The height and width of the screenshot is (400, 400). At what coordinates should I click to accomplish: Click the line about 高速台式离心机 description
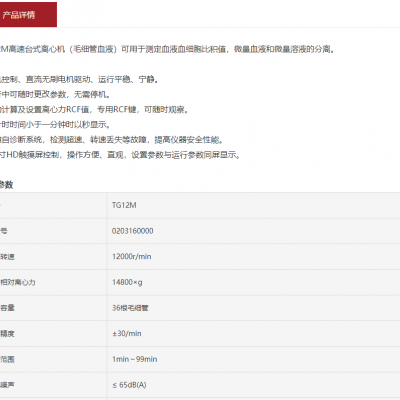point(167,49)
